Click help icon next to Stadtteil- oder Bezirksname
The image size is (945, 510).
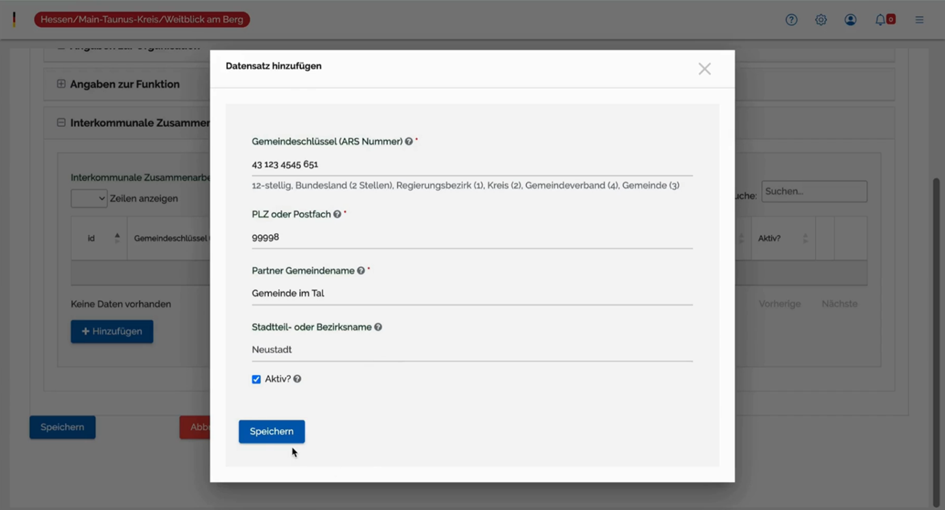click(x=378, y=327)
